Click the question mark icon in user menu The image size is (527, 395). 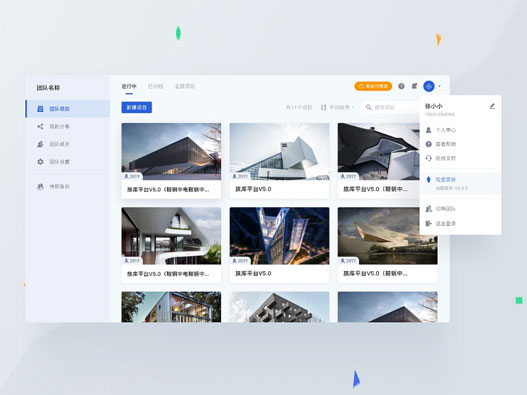point(429,144)
